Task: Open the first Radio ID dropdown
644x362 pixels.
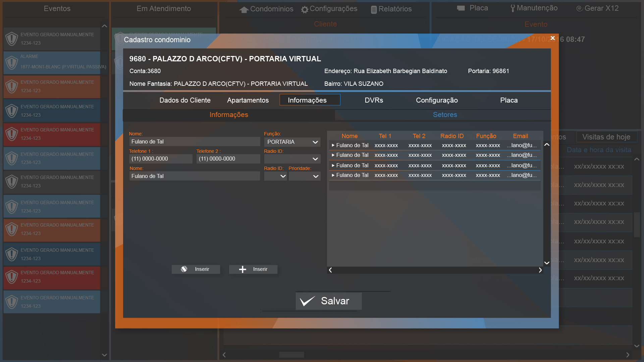Action: point(292,159)
